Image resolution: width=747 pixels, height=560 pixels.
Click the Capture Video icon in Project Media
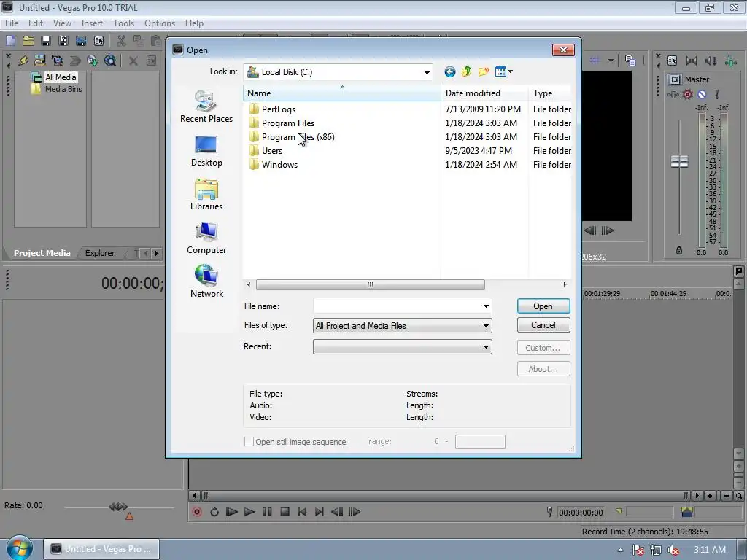(58, 61)
